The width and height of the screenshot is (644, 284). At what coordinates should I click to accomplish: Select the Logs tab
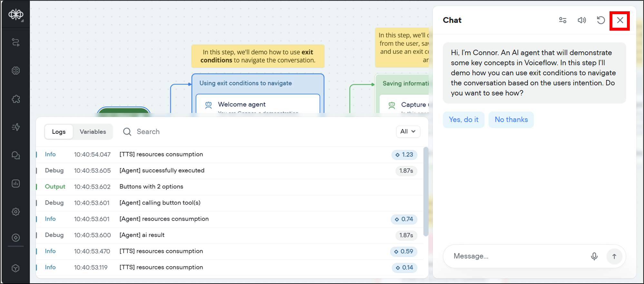click(x=59, y=132)
